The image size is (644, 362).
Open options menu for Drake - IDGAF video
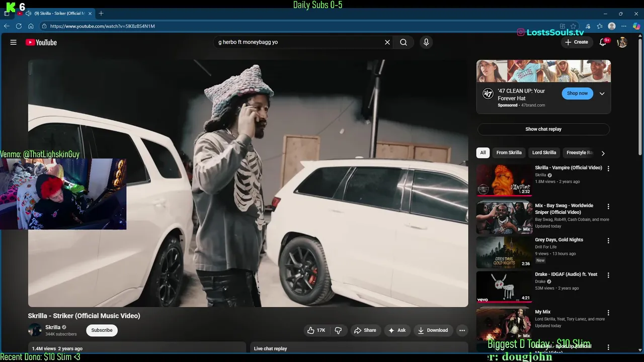click(x=608, y=275)
